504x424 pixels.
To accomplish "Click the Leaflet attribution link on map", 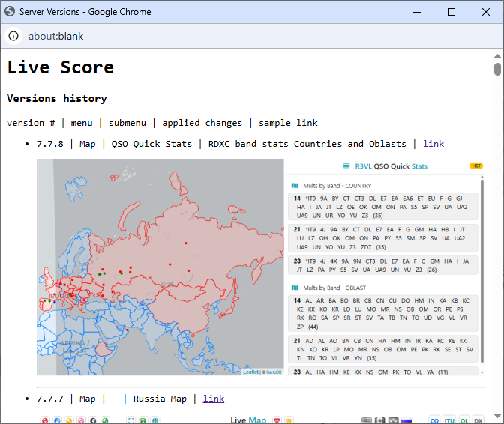I will pyautogui.click(x=250, y=372).
